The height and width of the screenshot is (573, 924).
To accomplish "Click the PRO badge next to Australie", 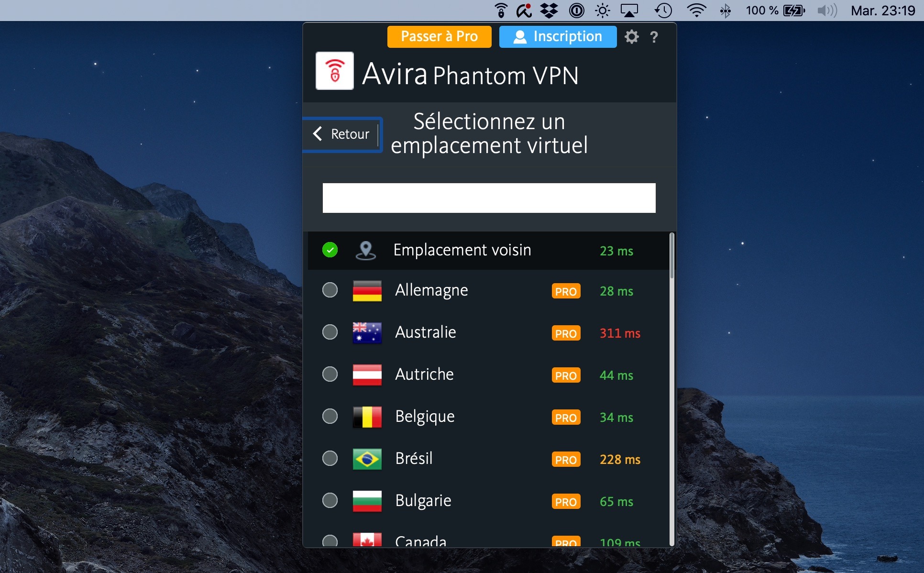I will pyautogui.click(x=566, y=333).
